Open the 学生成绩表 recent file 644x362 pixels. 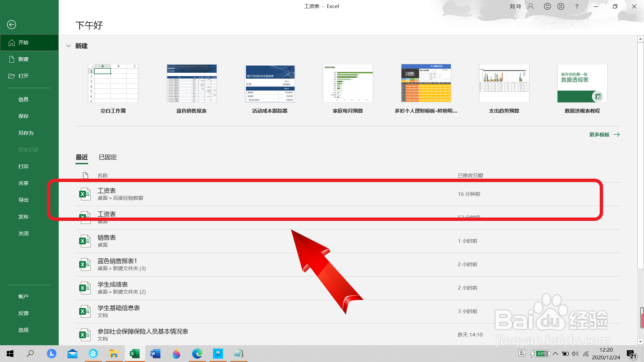pos(348,288)
